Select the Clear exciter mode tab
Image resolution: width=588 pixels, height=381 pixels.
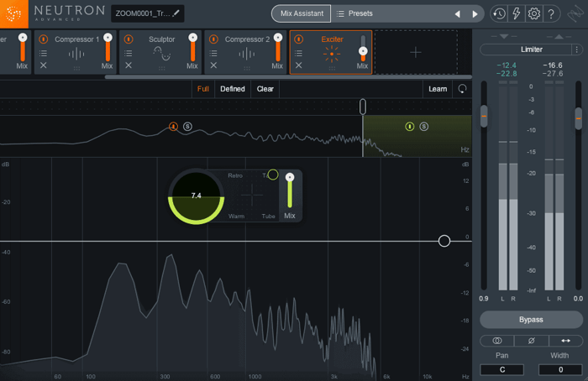pyautogui.click(x=265, y=89)
